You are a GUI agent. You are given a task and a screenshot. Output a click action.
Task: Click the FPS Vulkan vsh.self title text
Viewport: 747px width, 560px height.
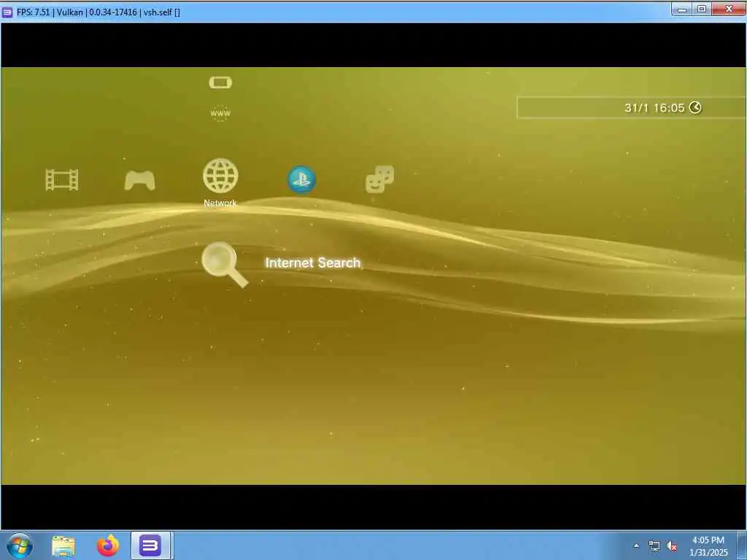[x=98, y=12]
